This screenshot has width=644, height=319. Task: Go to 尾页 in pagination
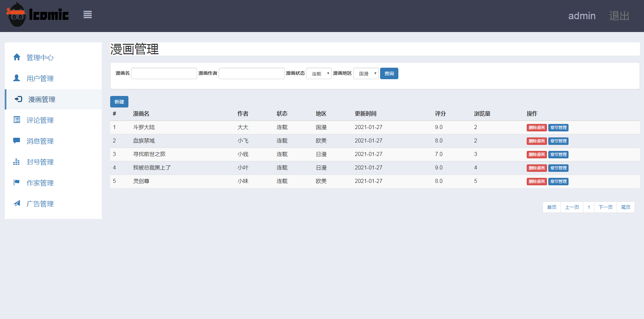coord(626,207)
